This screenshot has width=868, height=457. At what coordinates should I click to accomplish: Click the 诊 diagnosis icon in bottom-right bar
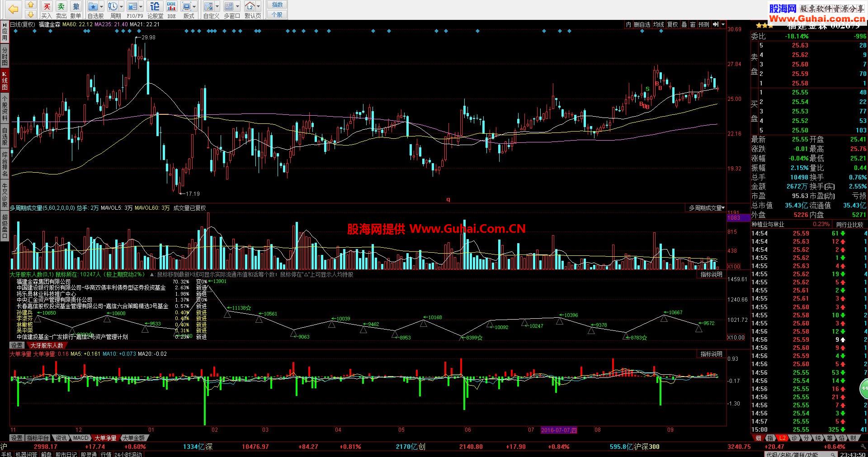pyautogui.click(x=794, y=438)
